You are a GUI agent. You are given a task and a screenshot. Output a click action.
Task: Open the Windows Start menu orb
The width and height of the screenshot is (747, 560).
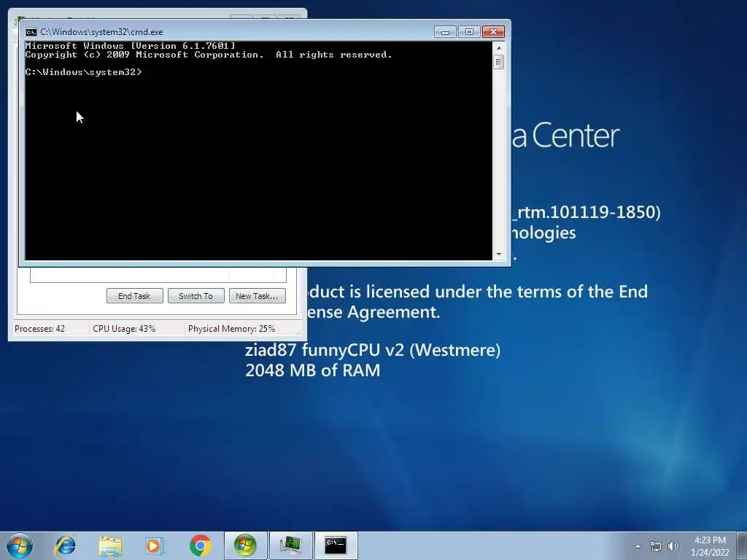click(20, 545)
